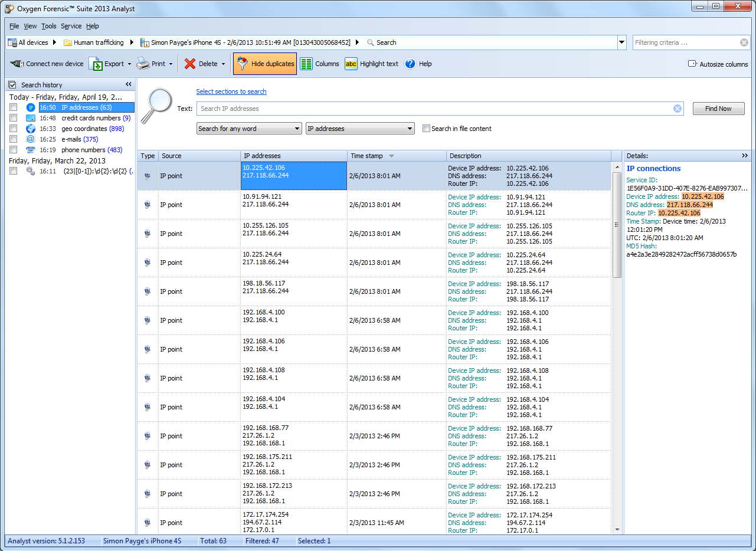756x551 pixels.
Task: Click the Simon Payge's iPhone 4S breadcrumb
Action: tap(246, 42)
